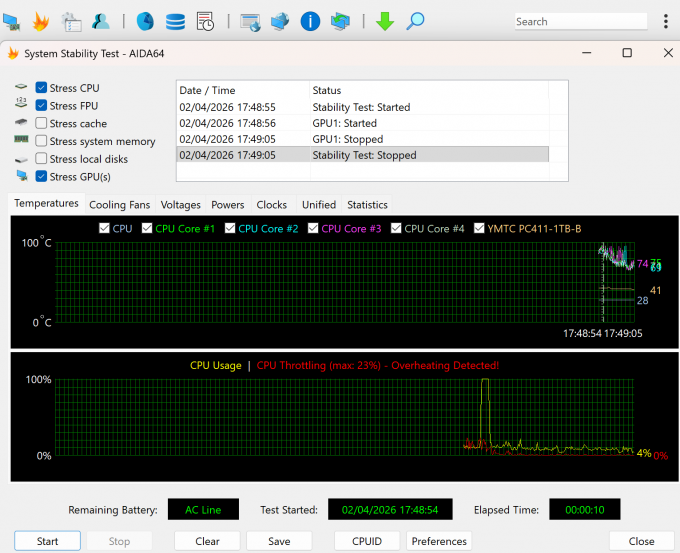Open the Voltages tab
Image resolution: width=680 pixels, height=553 pixels.
[180, 205]
